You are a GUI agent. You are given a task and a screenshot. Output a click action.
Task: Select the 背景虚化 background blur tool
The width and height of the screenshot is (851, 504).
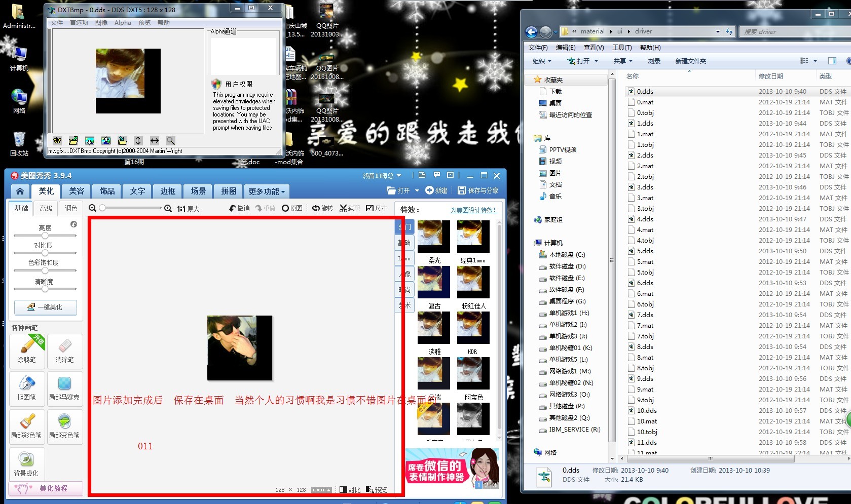[x=27, y=464]
